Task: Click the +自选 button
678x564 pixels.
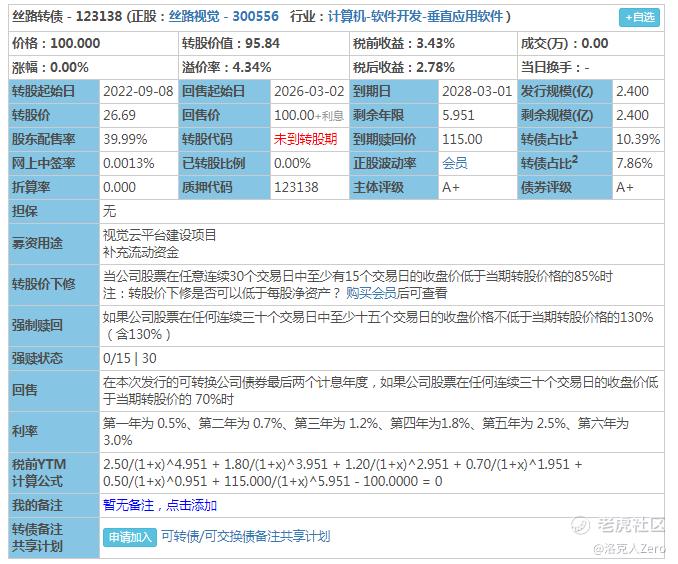Action: coord(639,17)
